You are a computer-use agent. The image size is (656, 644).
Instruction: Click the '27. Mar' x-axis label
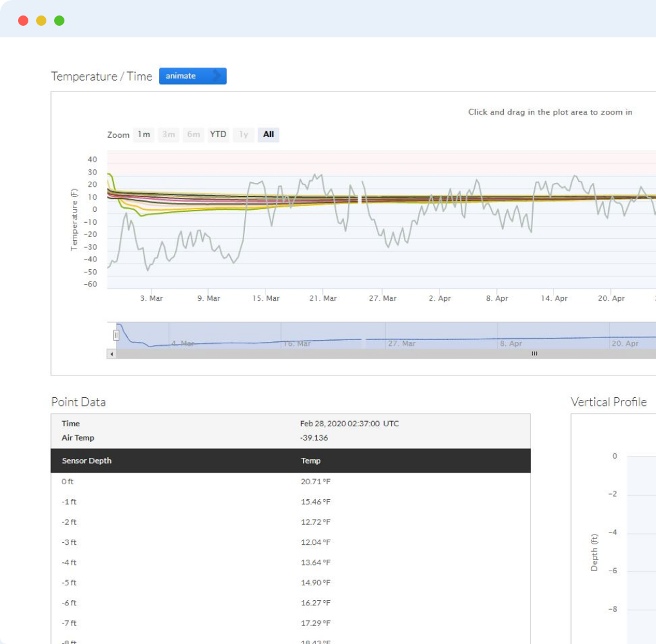pyautogui.click(x=383, y=298)
